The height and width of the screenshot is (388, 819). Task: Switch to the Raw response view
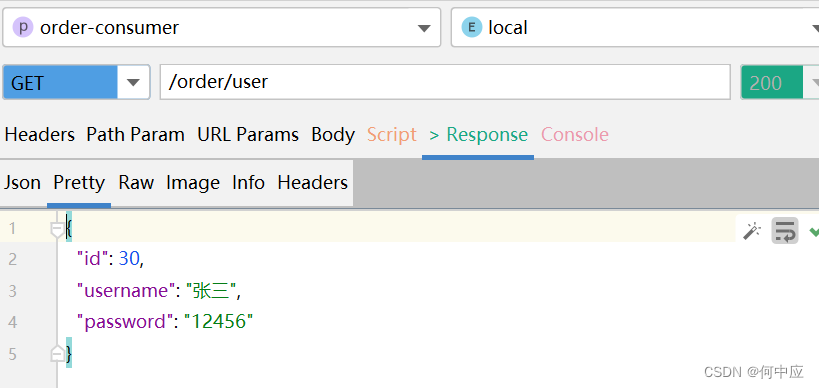click(136, 183)
